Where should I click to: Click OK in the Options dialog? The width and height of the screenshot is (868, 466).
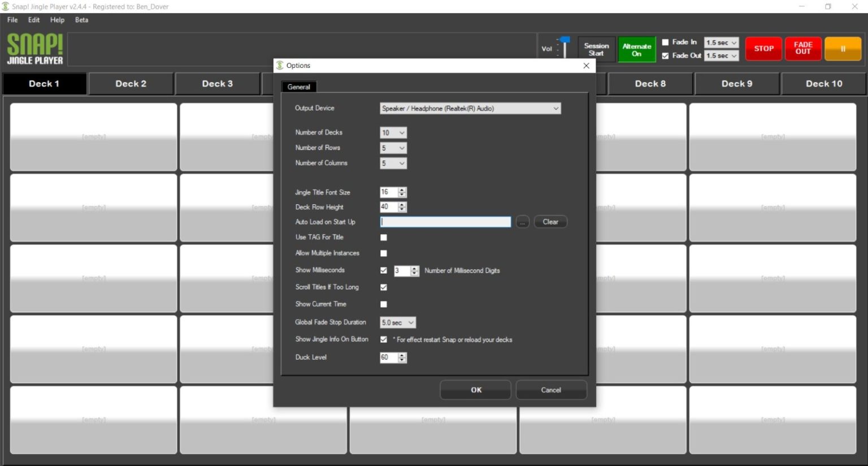[x=476, y=390]
